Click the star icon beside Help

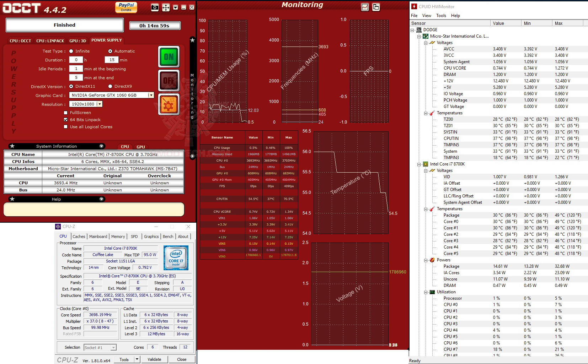[12, 199]
